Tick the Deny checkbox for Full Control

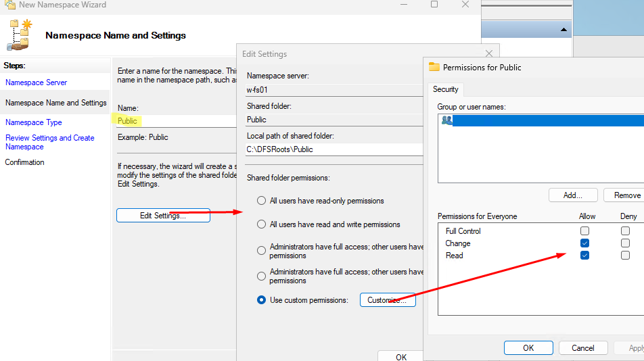click(x=625, y=231)
